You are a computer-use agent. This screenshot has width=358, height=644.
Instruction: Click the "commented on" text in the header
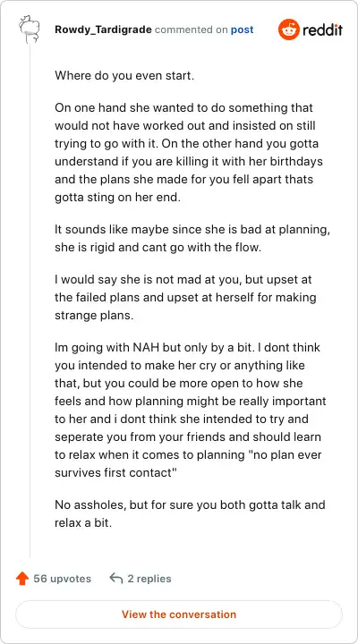point(192,30)
